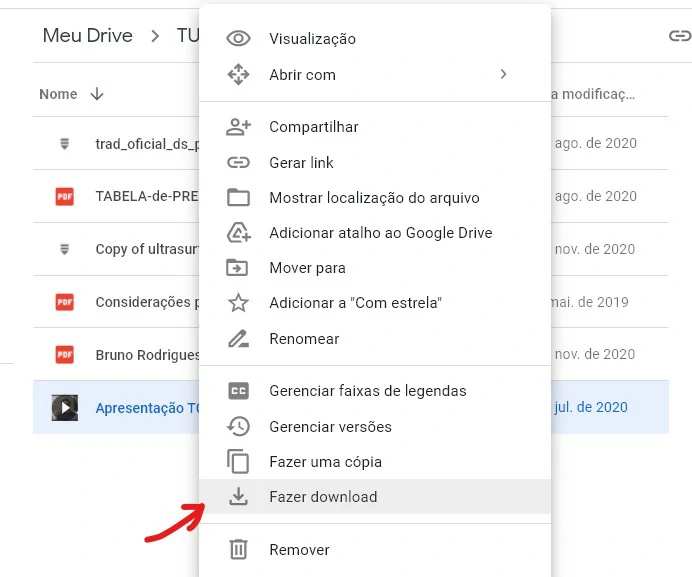Choose Visualização from the context menu
692x577 pixels.
(375, 38)
